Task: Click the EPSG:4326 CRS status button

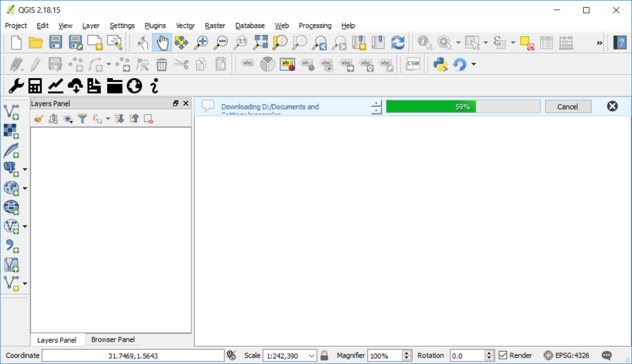Action: (567, 355)
